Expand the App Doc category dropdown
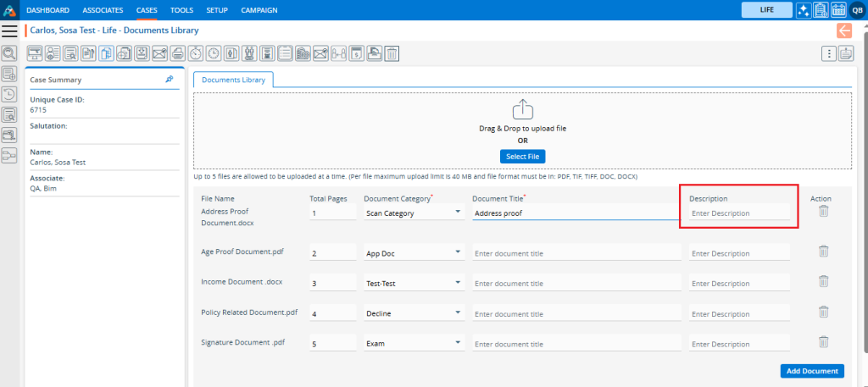The image size is (868, 387). pos(414,252)
